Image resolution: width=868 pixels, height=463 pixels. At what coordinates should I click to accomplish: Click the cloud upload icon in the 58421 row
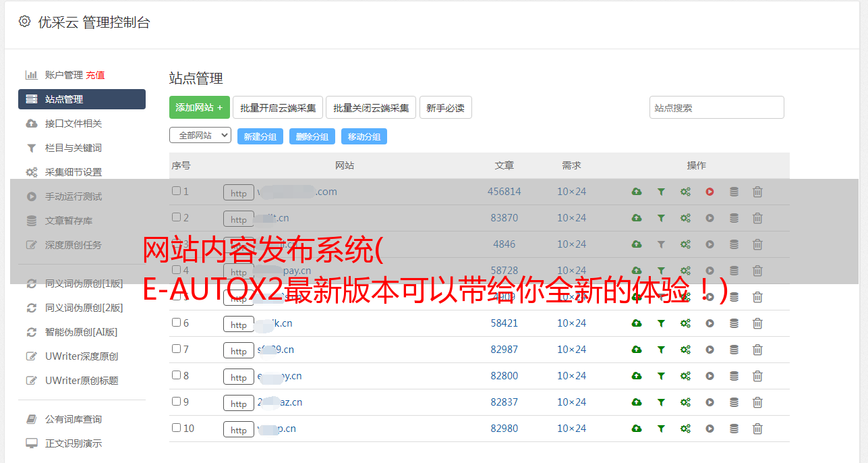pyautogui.click(x=637, y=323)
